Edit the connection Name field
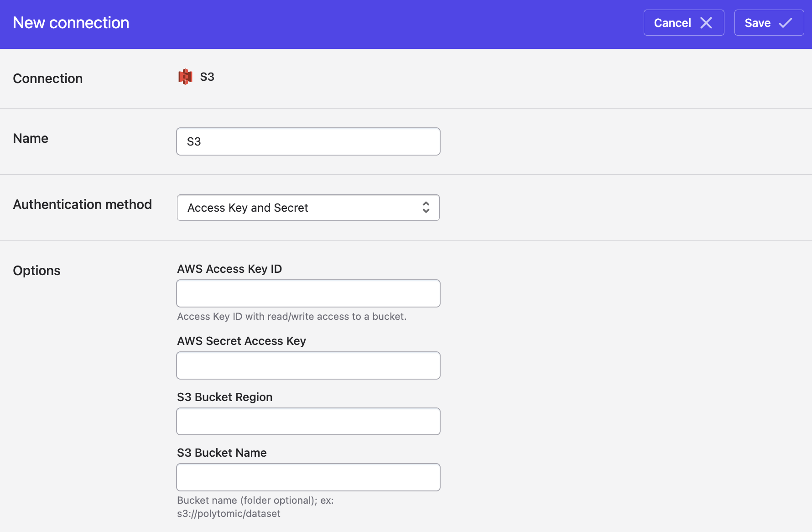812x532 pixels. point(308,141)
